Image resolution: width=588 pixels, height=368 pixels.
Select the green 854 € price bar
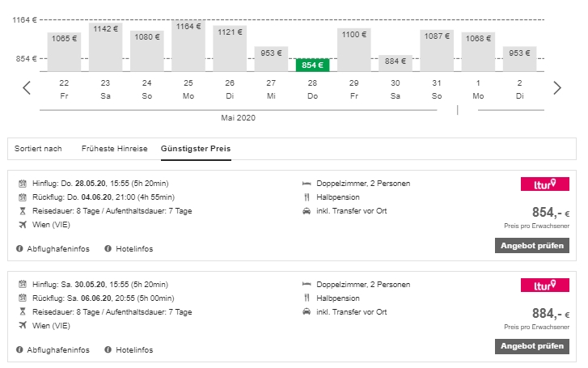pos(312,65)
